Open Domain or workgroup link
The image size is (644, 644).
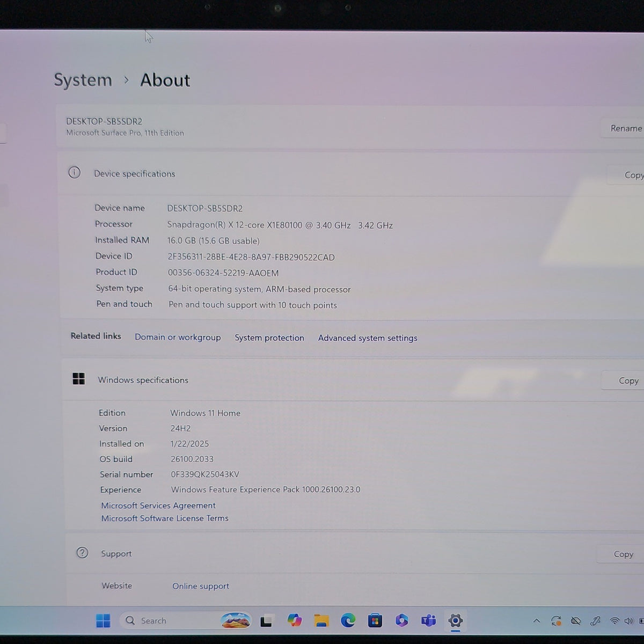pyautogui.click(x=178, y=337)
